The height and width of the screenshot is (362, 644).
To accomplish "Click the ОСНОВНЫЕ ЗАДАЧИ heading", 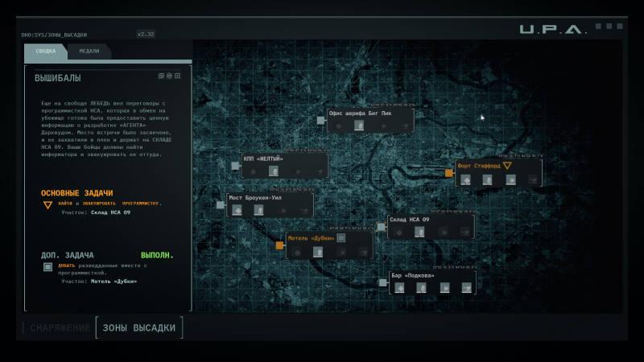I will coord(76,193).
